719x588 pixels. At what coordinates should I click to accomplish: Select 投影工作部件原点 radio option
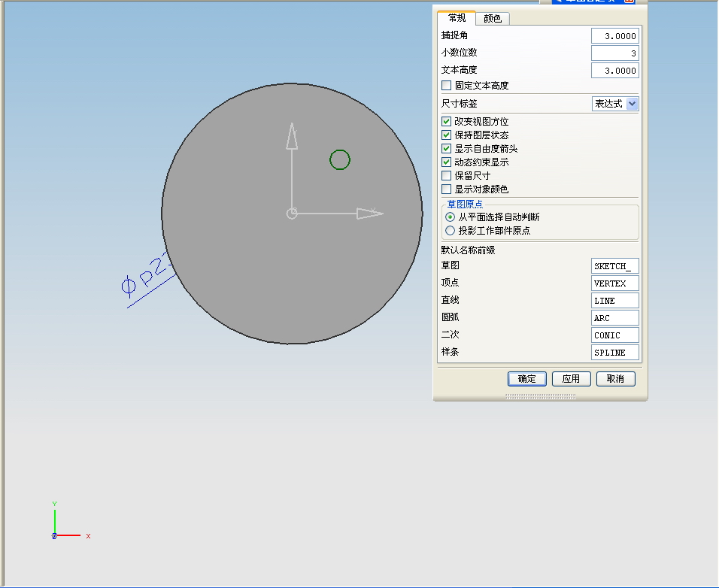click(451, 231)
